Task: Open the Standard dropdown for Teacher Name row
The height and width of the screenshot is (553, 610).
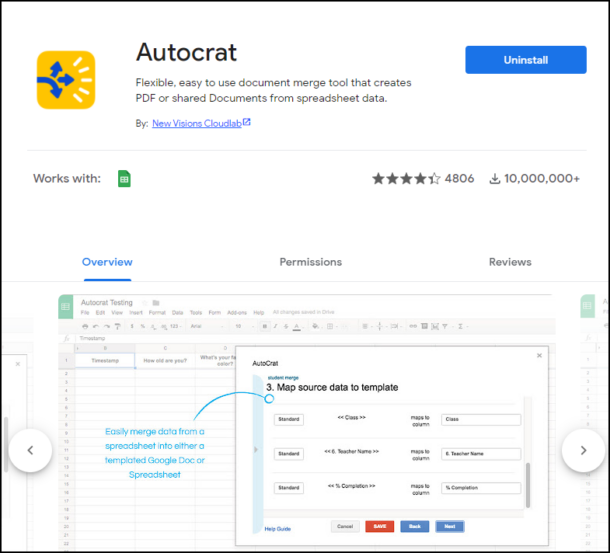Action: tap(288, 454)
